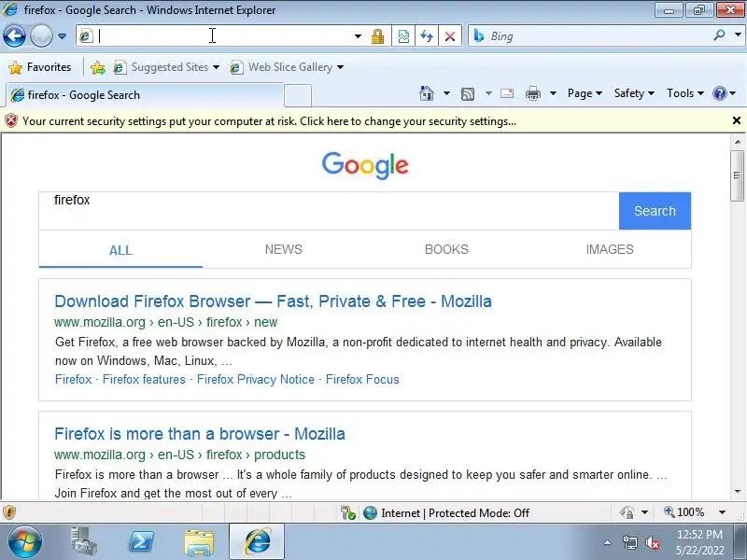Open Suggested Sites favorite
747x560 pixels.
point(166,67)
